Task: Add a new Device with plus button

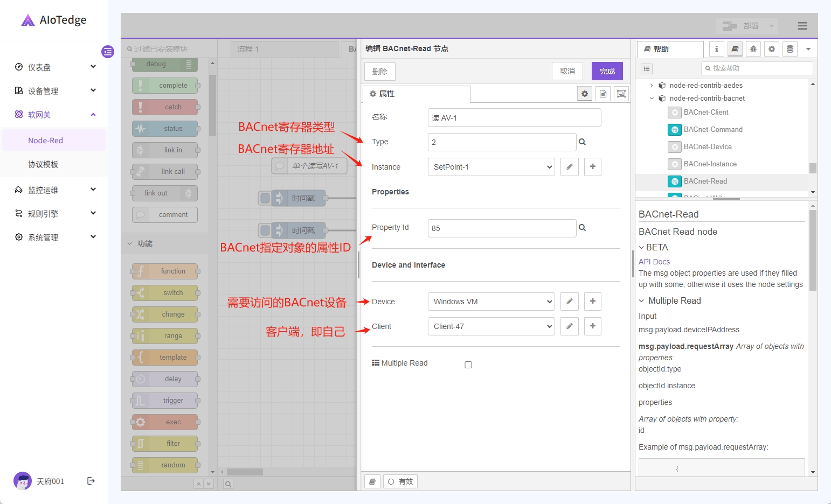Action: click(592, 302)
